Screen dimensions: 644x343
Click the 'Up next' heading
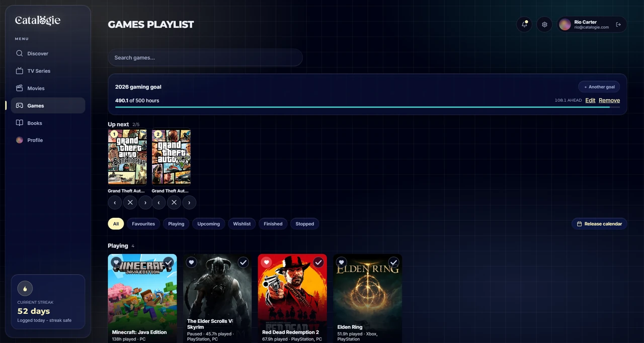[x=118, y=124]
